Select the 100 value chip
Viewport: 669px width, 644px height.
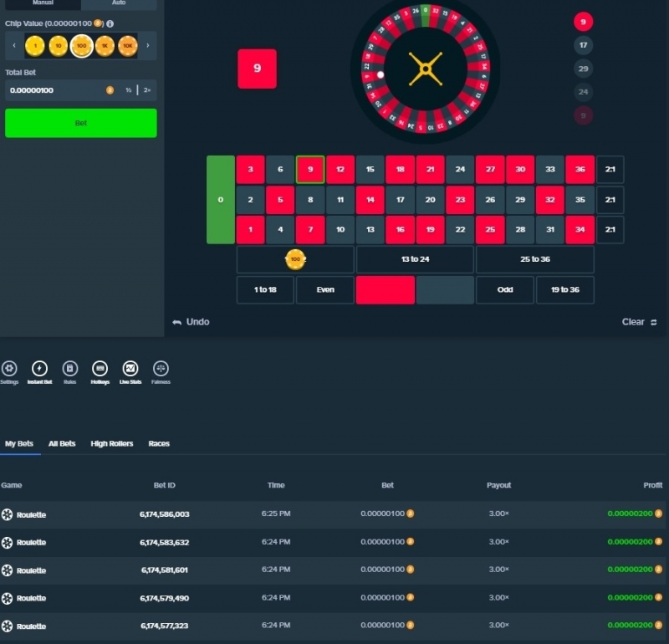point(81,46)
